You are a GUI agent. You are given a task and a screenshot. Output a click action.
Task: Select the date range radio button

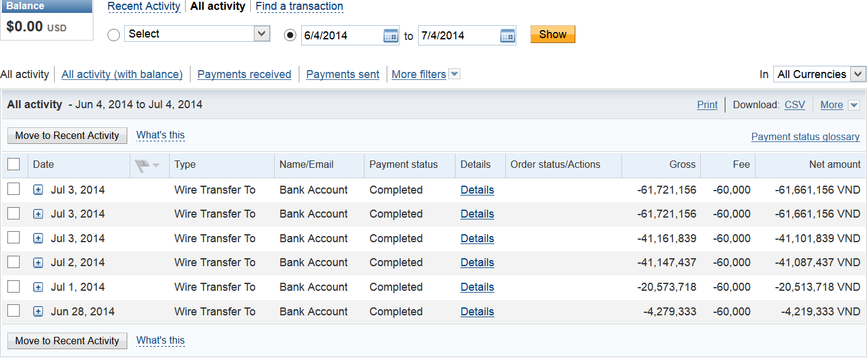[290, 35]
